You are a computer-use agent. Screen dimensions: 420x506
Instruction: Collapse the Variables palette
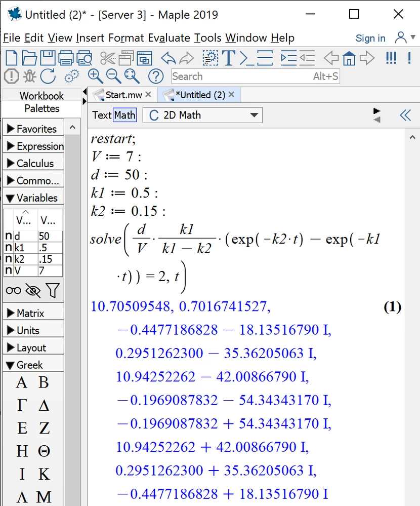[x=33, y=198]
